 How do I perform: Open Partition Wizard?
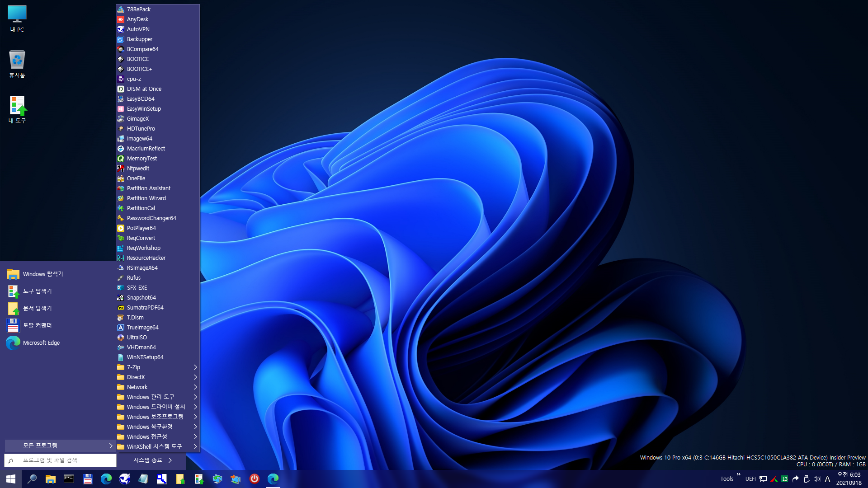point(157,198)
